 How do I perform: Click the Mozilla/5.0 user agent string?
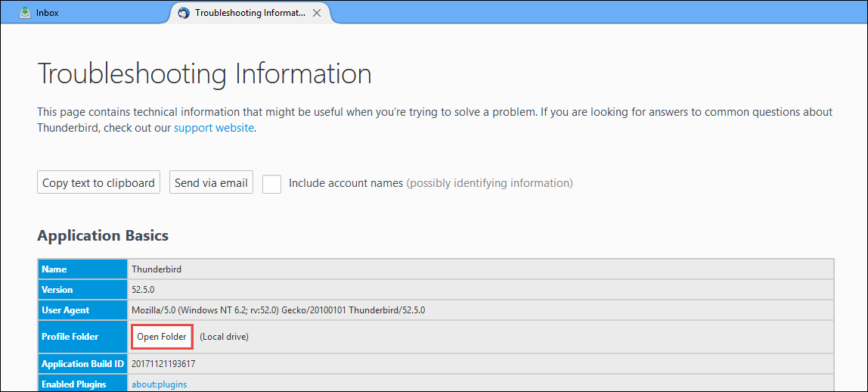278,310
